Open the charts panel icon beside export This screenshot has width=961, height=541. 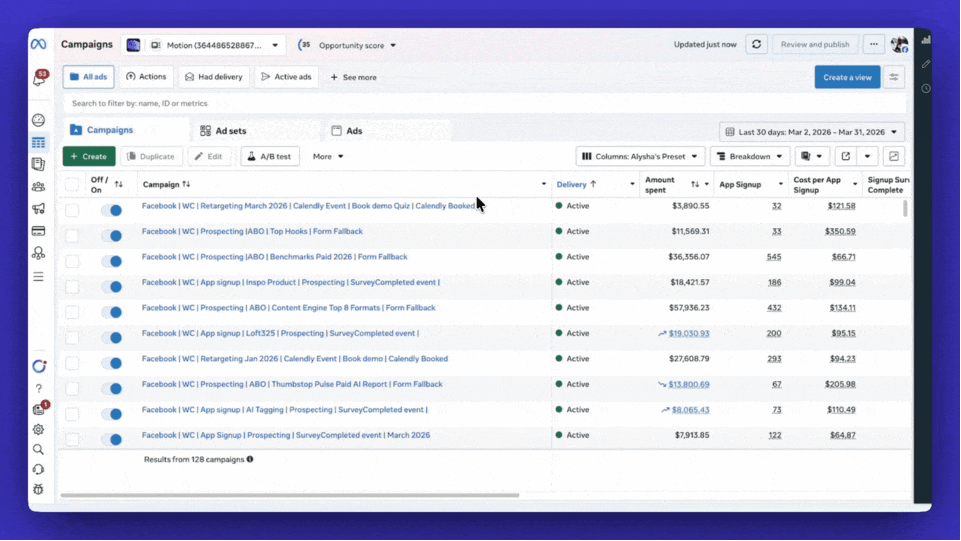[894, 156]
